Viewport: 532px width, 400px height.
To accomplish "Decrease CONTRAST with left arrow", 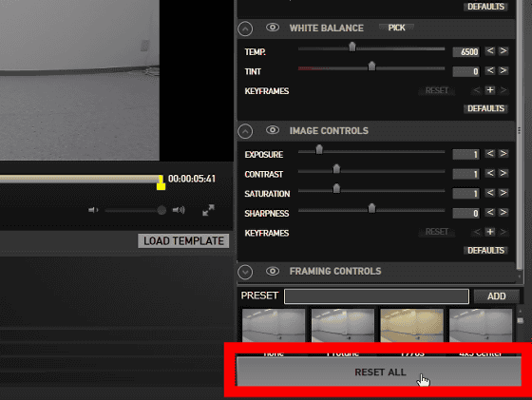I will [x=489, y=173].
